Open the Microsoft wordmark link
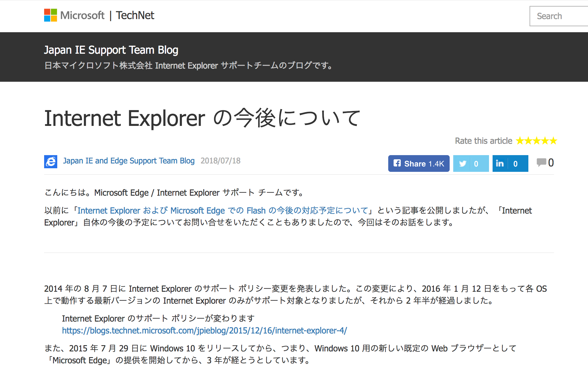This screenshot has width=588, height=389. [x=82, y=16]
